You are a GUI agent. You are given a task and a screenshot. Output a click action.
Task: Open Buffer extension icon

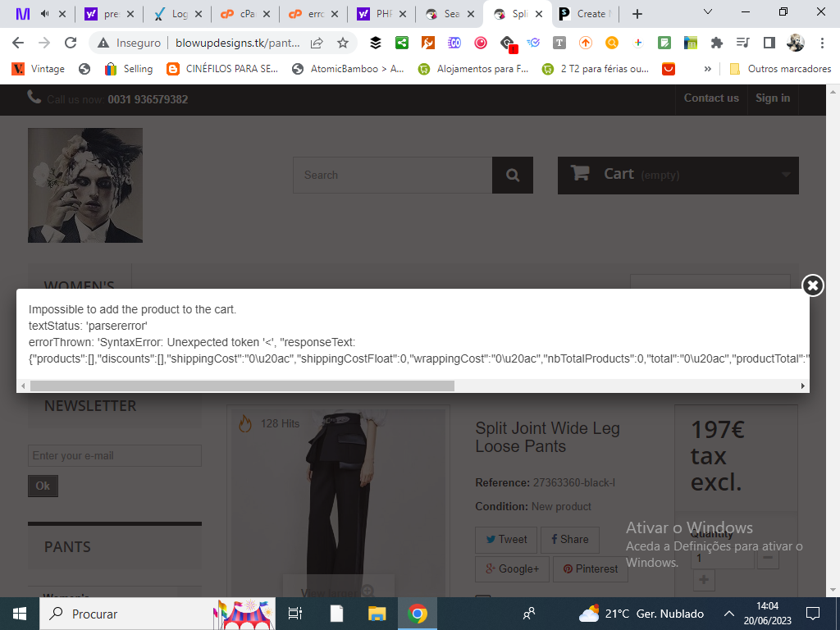pyautogui.click(x=376, y=43)
